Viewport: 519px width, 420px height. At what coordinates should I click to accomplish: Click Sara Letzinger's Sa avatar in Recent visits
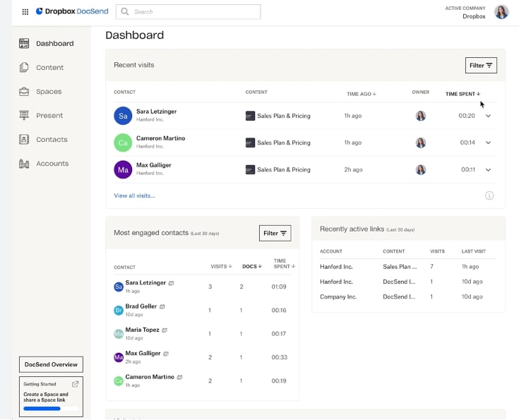point(123,116)
